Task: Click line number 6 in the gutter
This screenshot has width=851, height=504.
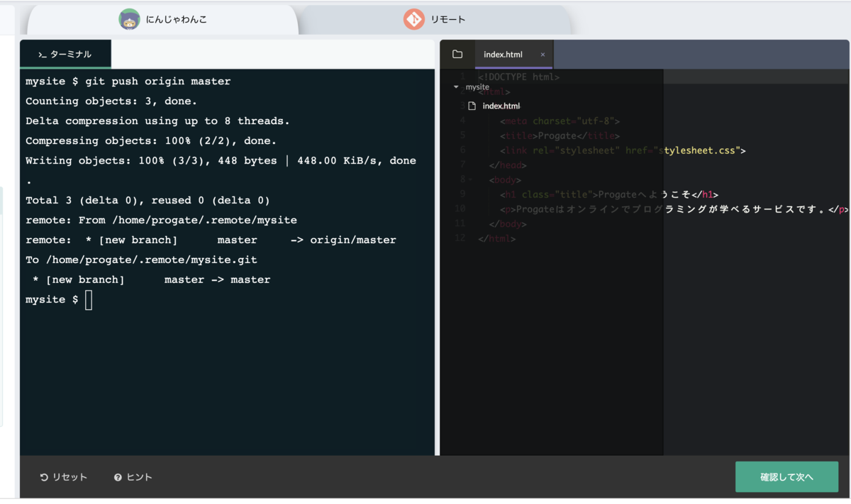Action: (x=462, y=150)
